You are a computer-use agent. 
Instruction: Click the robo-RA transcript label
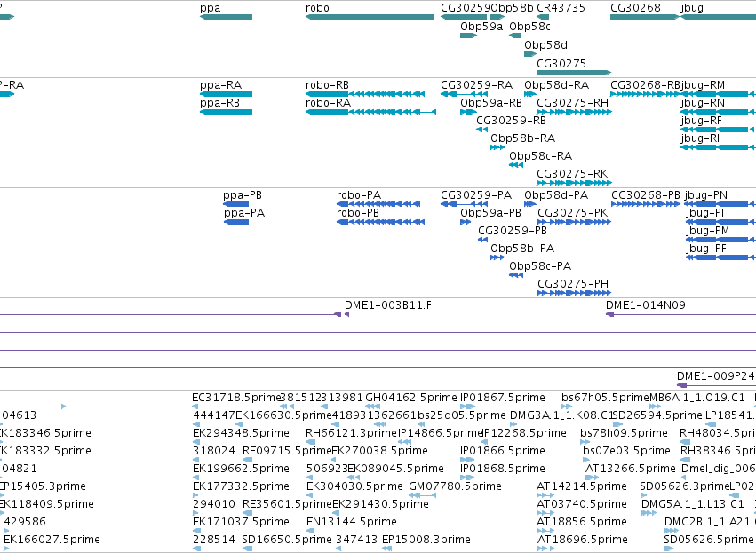[x=329, y=103]
